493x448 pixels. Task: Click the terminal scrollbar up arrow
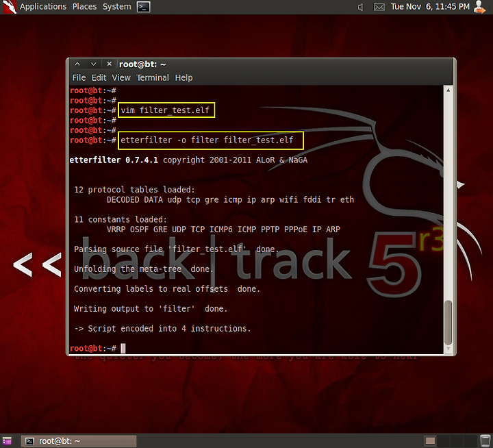coord(448,90)
